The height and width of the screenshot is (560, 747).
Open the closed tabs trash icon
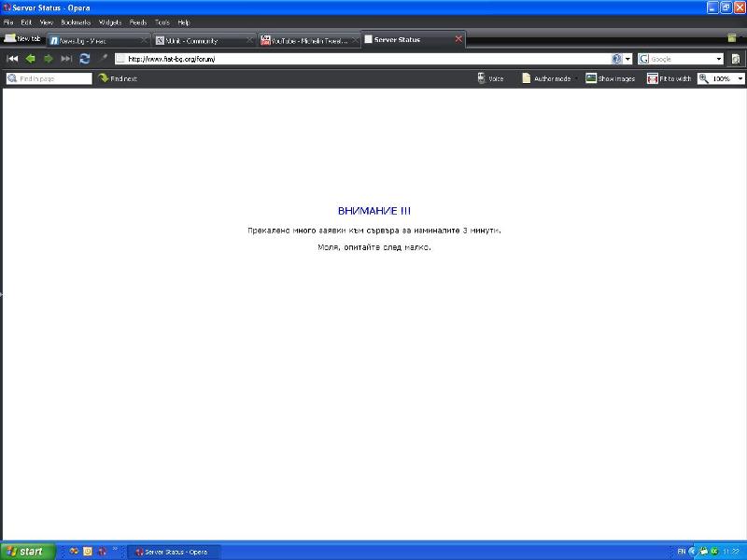click(x=733, y=38)
